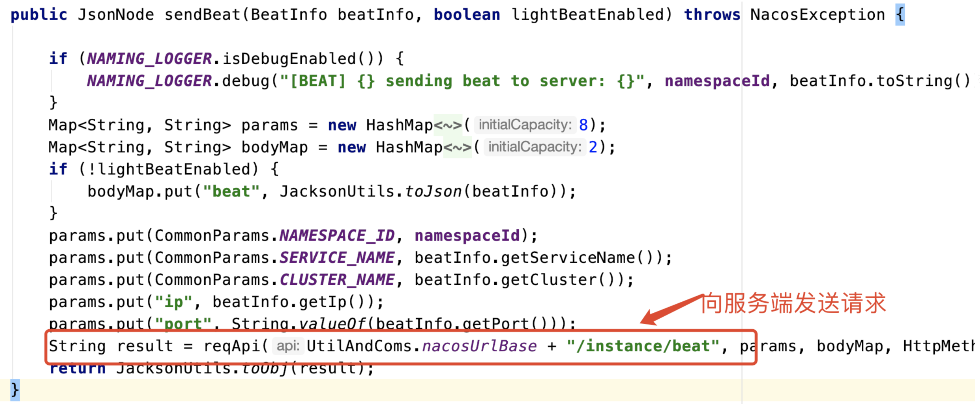Screen dimensions: 980x404
Task: Click JacksonUtils in the bodyMap.put line
Action: pos(337,192)
